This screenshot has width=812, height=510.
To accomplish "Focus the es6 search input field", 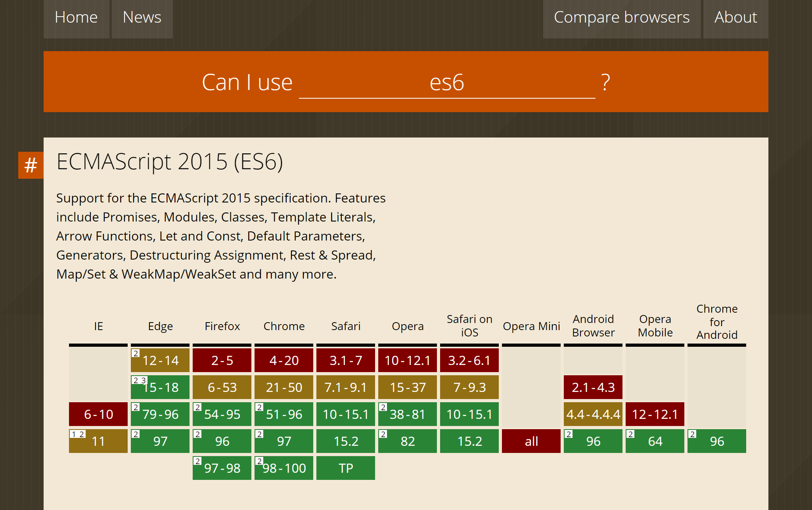I will [x=447, y=82].
